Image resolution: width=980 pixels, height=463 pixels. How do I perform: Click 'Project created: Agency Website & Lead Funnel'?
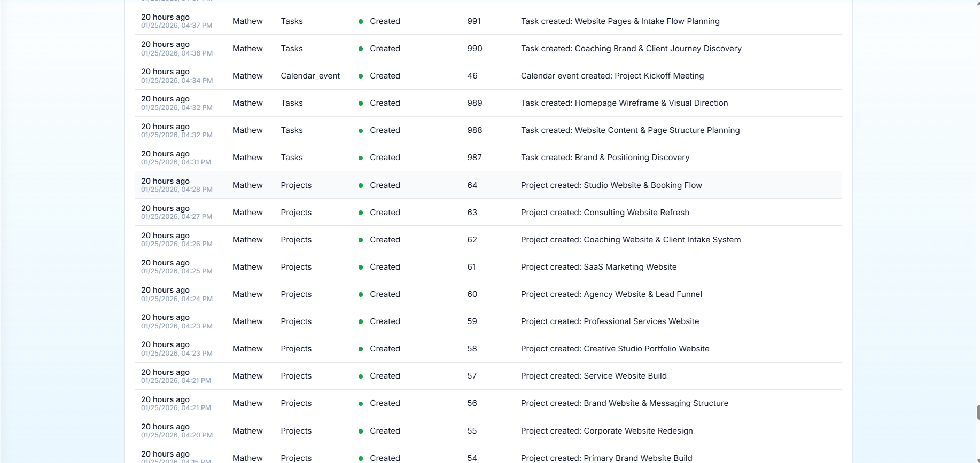tap(611, 294)
